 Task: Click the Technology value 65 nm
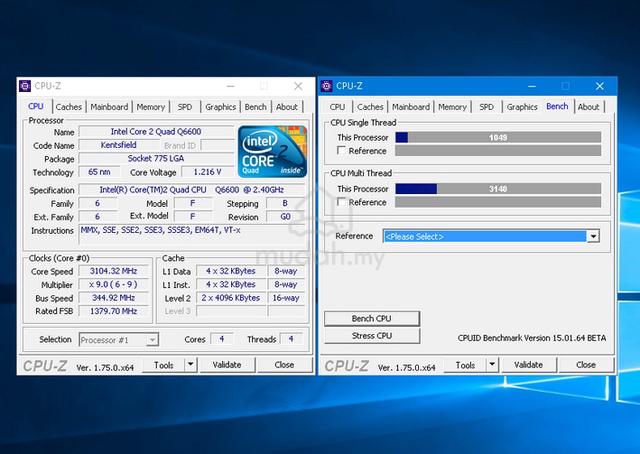pyautogui.click(x=99, y=172)
